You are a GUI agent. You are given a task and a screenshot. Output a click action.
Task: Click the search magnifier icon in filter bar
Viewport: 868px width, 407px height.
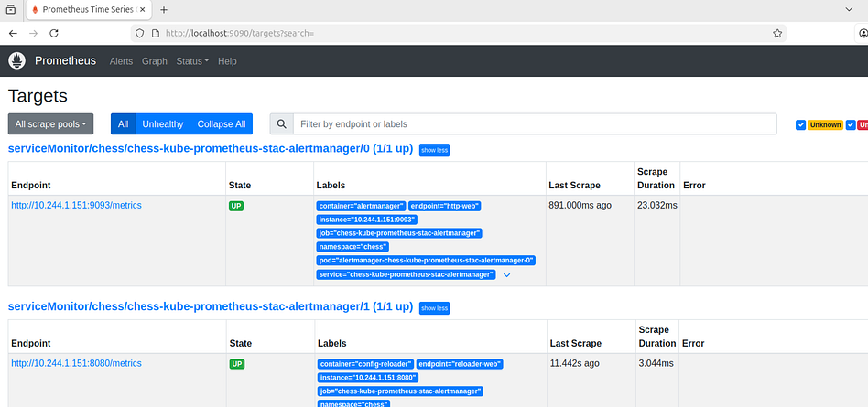[x=281, y=123]
